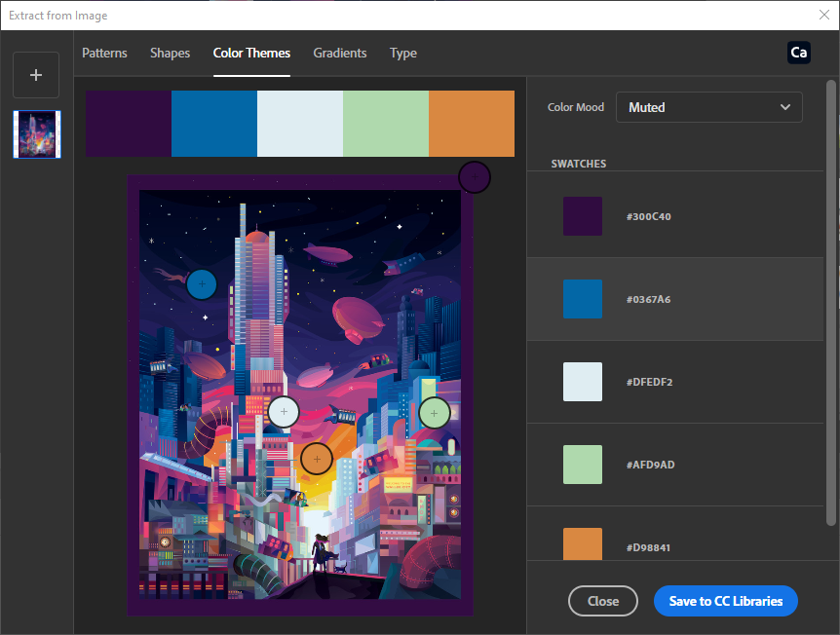
Task: Select the orange color picker handle on image
Action: (x=317, y=458)
